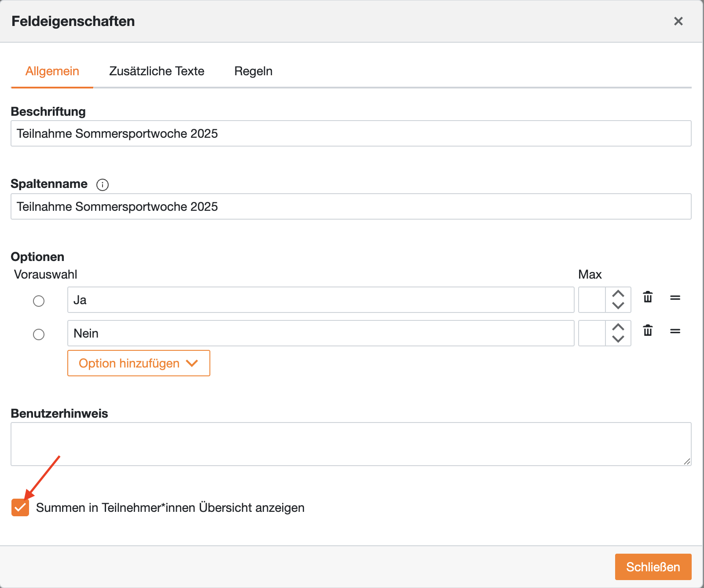Increase the Max value for 'Nein'

(618, 327)
